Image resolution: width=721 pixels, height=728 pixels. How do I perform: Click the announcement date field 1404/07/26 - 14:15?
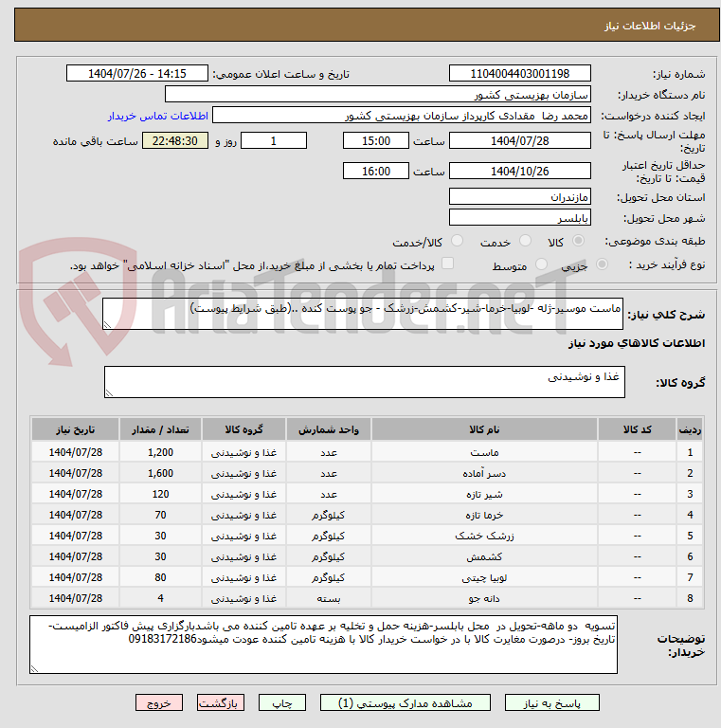[137, 73]
